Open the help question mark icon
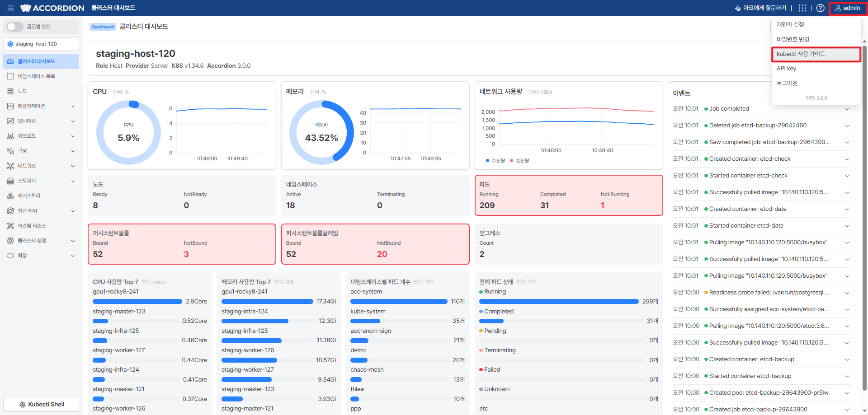868x415 pixels. pyautogui.click(x=820, y=8)
